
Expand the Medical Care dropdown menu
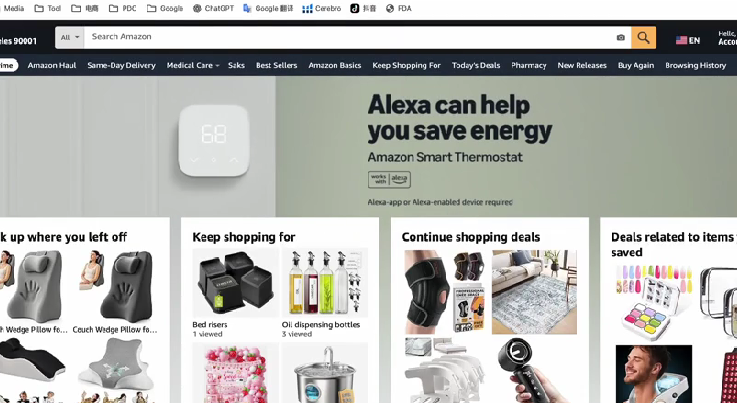193,65
